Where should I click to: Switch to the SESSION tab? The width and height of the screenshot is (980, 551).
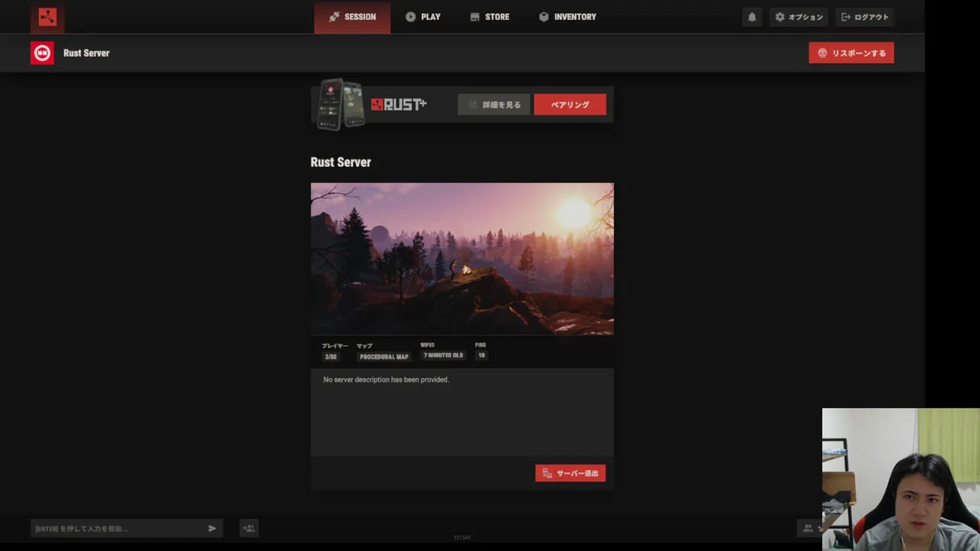(x=352, y=17)
